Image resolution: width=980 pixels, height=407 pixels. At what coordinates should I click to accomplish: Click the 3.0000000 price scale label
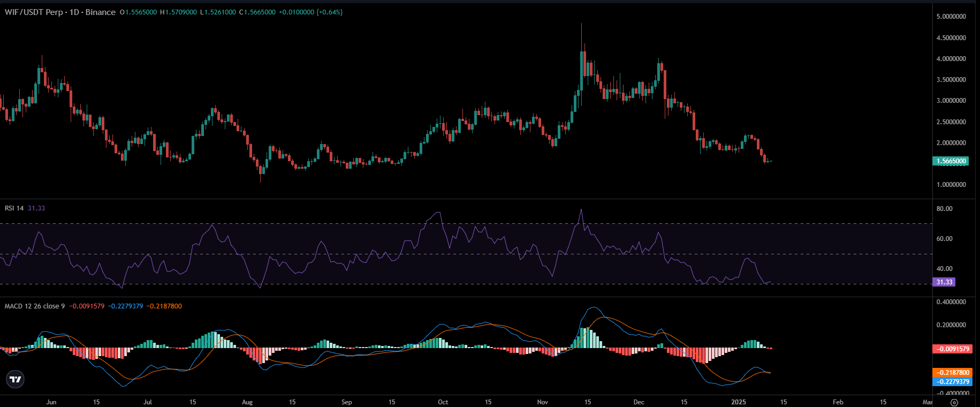pyautogui.click(x=951, y=101)
